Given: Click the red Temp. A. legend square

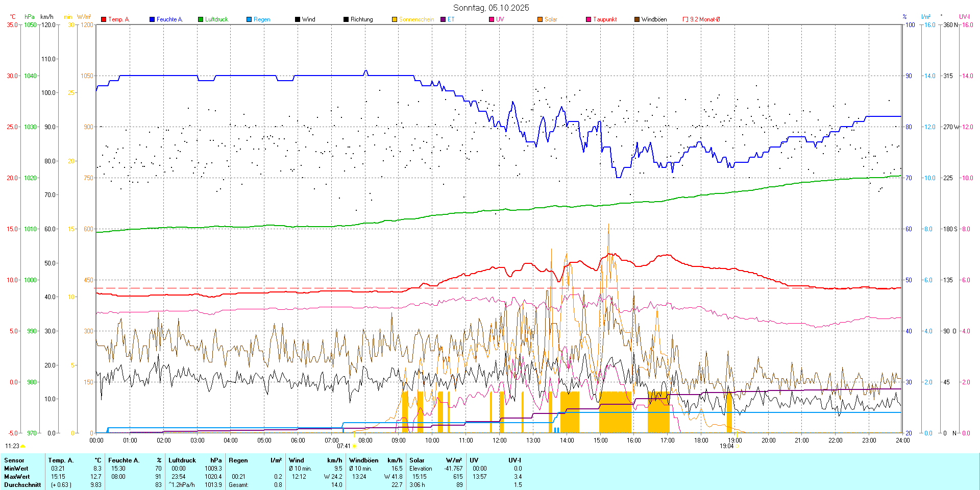Looking at the screenshot, I should (x=104, y=19).
